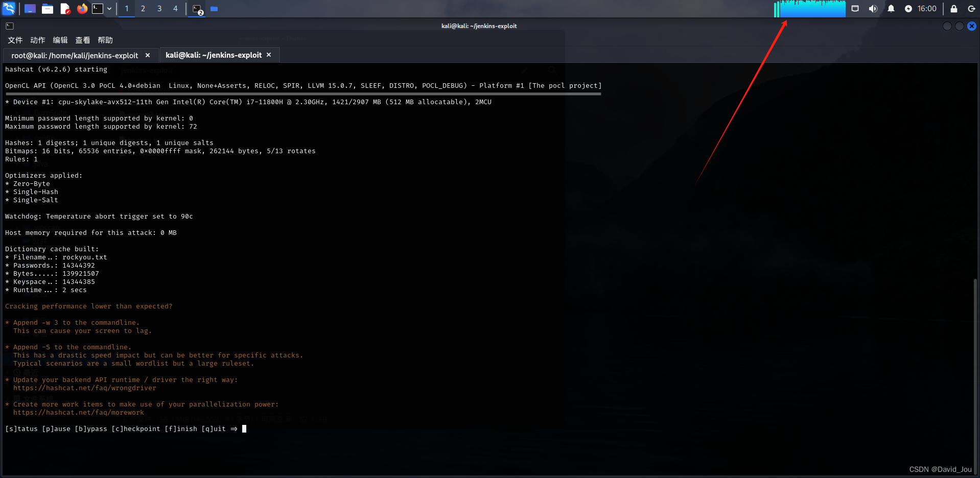Viewport: 980px width, 478px height.
Task: Open the power manager tray icon
Action: coord(908,9)
